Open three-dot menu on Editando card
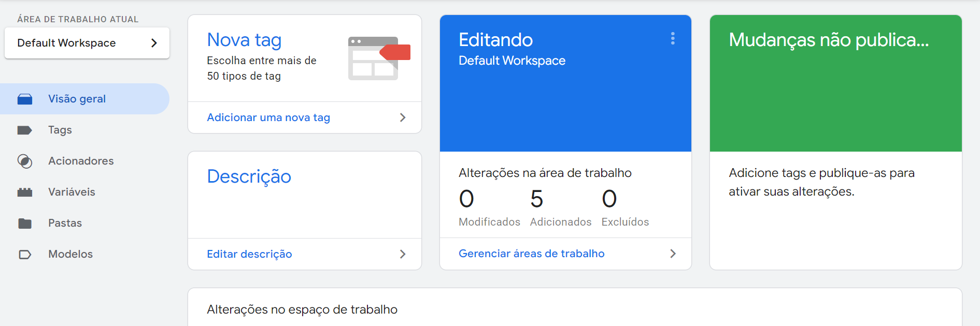The height and width of the screenshot is (326, 980). 673,39
